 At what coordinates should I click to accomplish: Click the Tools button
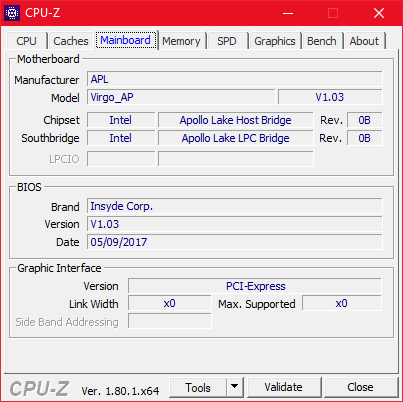pos(198,387)
